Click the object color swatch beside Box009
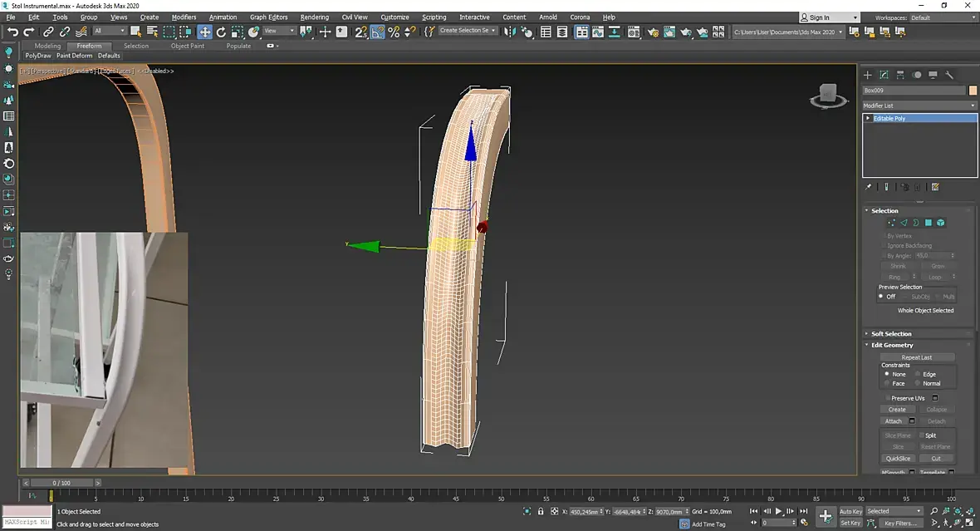 pyautogui.click(x=973, y=90)
